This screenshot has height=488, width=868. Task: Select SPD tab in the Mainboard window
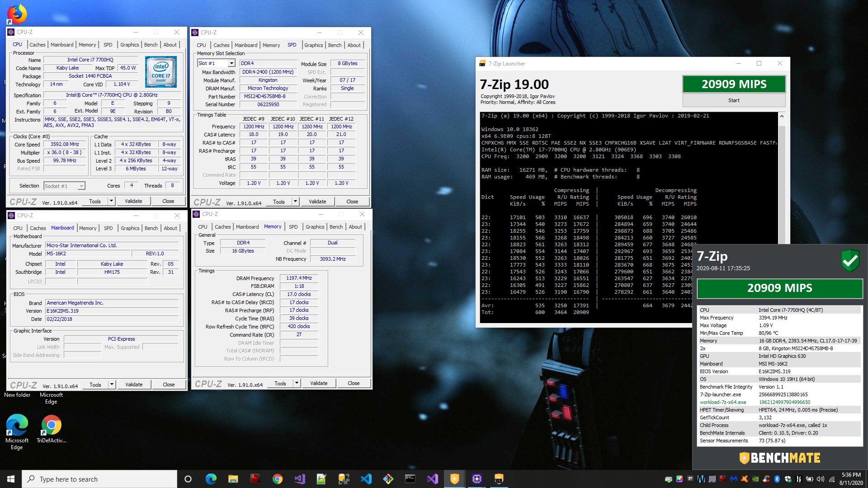tap(108, 228)
